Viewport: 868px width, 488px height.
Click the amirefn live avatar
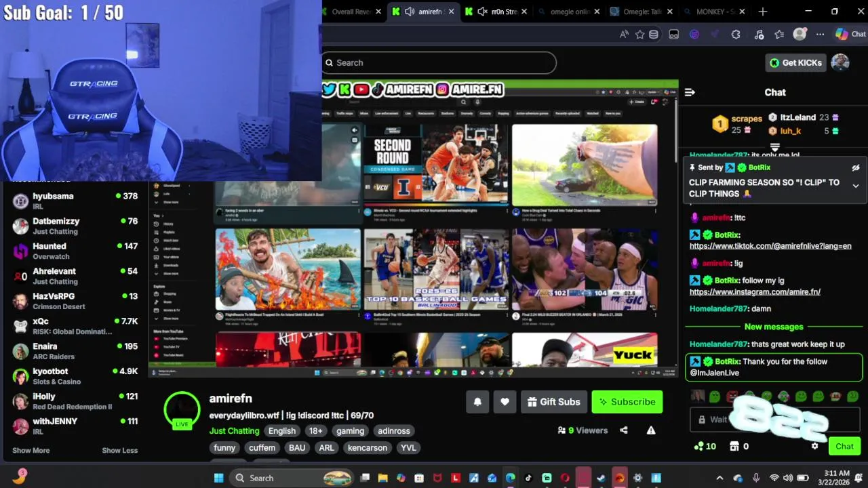pos(182,410)
